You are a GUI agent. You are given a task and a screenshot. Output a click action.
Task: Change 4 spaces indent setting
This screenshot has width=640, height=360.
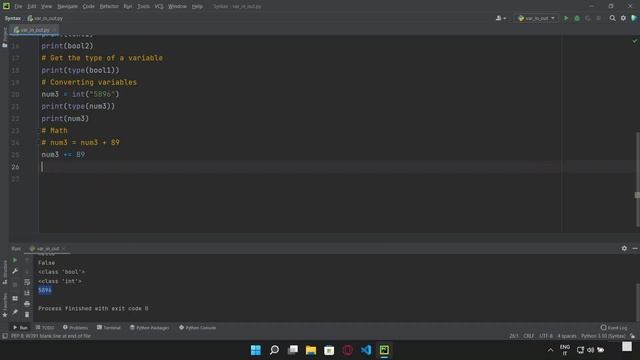coord(567,336)
